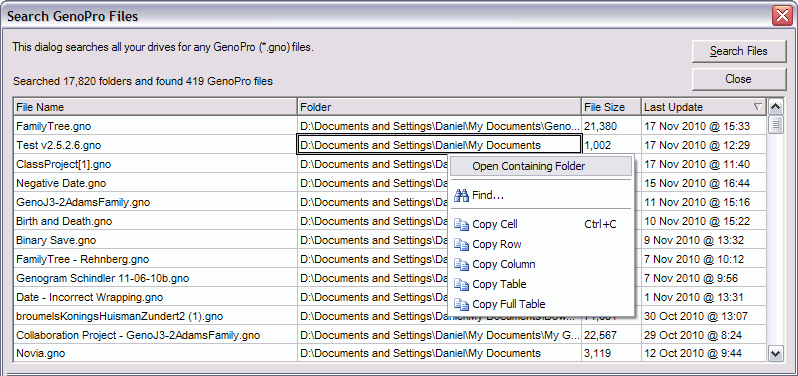Click date 30 Oct 2010 @ 13:07

coord(696,316)
